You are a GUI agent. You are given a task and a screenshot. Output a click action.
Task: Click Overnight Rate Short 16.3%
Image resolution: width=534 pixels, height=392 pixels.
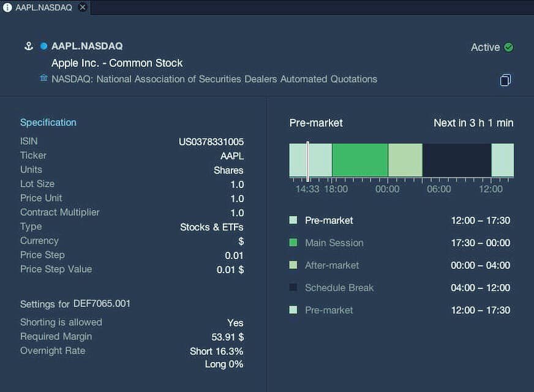(217, 351)
